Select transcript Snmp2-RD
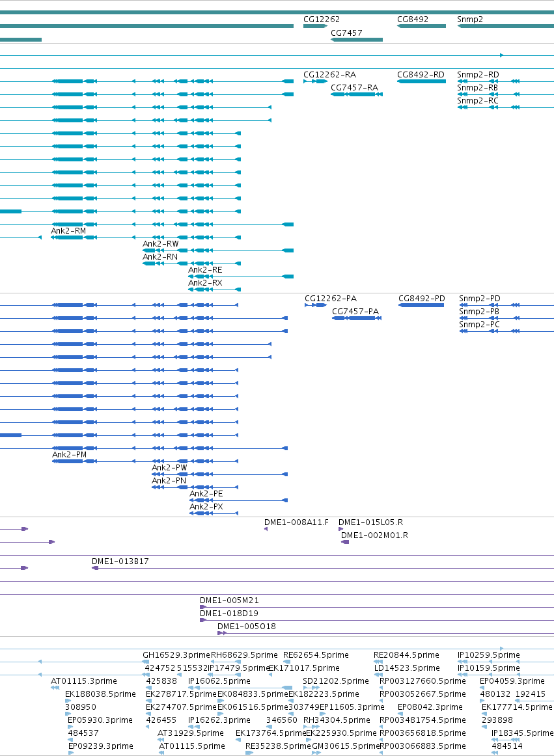The height and width of the screenshot is (756, 554). [x=505, y=81]
